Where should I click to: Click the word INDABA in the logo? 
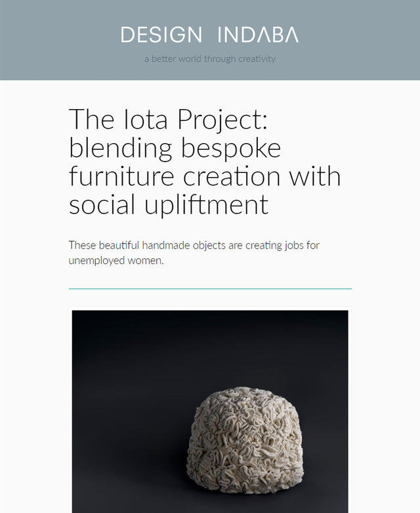[x=257, y=35]
